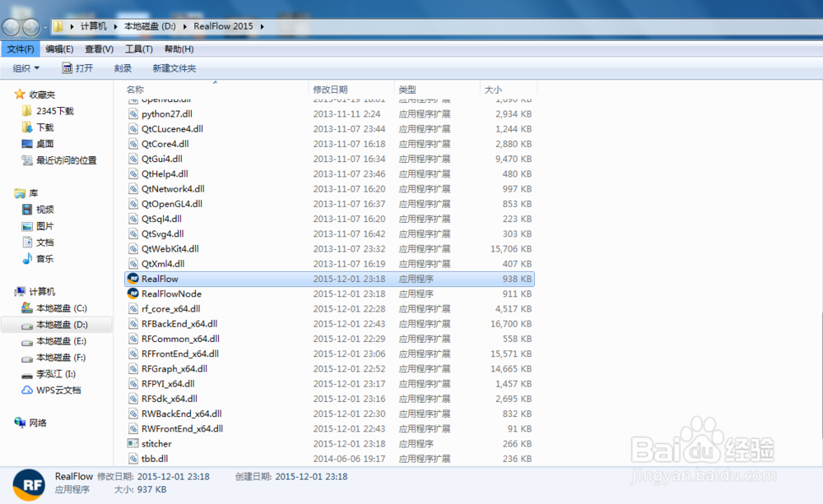Image resolution: width=823 pixels, height=504 pixels.
Task: Select the RFGraph_x64.dll file name
Action: (x=174, y=368)
